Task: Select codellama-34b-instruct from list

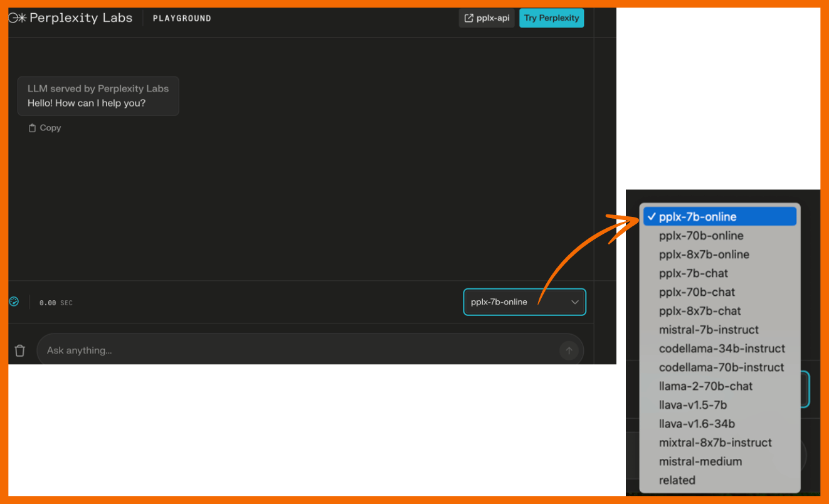Action: [x=722, y=349]
